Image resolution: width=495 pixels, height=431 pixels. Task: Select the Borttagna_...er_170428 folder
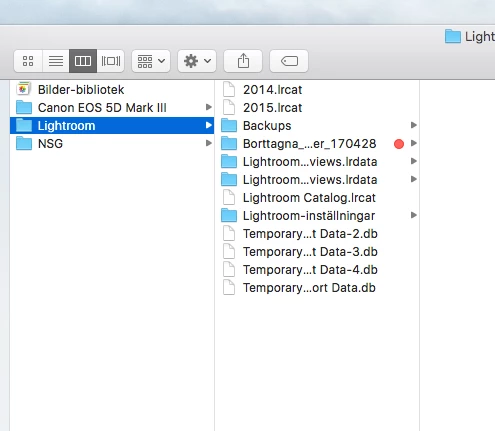[317, 143]
